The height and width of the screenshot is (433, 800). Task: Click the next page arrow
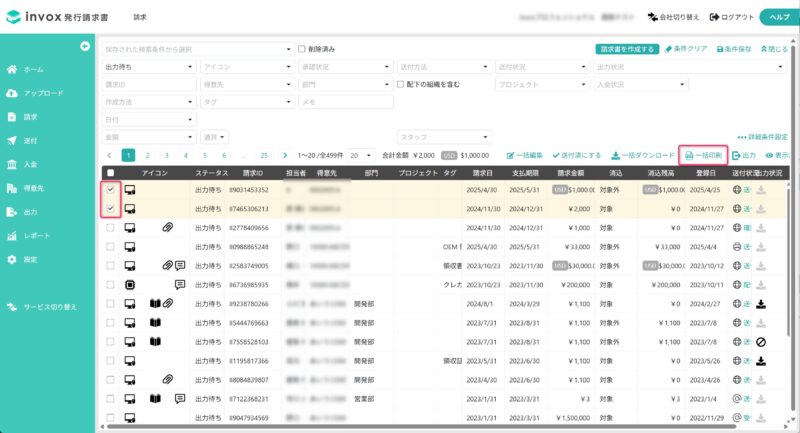point(285,156)
